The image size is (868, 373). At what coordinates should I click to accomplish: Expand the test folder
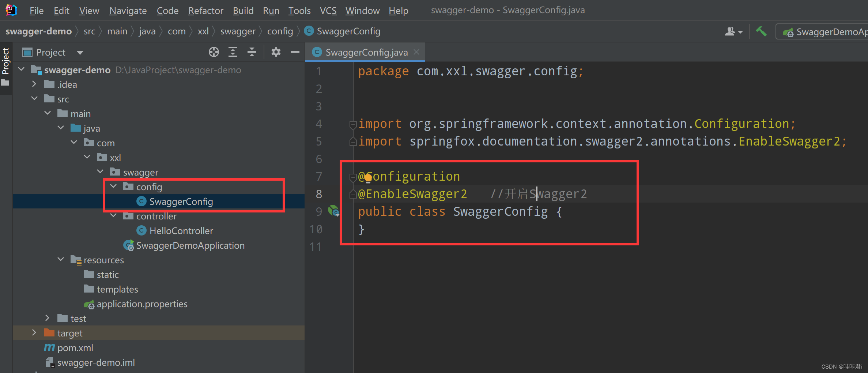tap(47, 318)
